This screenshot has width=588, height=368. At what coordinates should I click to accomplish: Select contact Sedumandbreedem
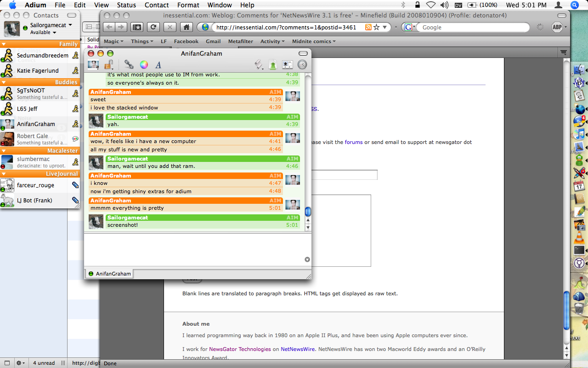coord(40,56)
